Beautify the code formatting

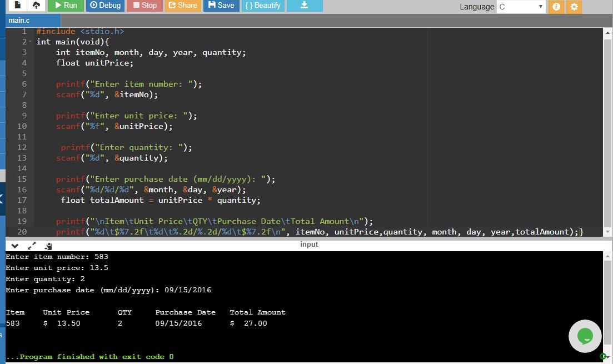(263, 5)
